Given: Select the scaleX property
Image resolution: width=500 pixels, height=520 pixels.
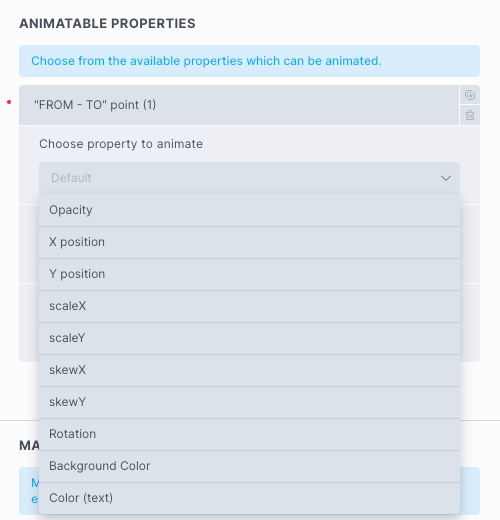Looking at the screenshot, I should [249, 306].
